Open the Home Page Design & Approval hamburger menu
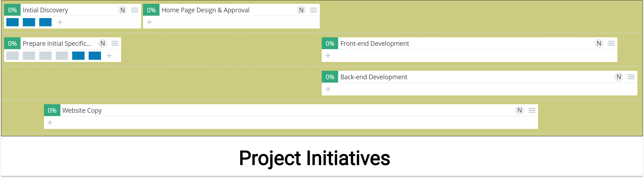The image size is (644, 178). pos(313,10)
